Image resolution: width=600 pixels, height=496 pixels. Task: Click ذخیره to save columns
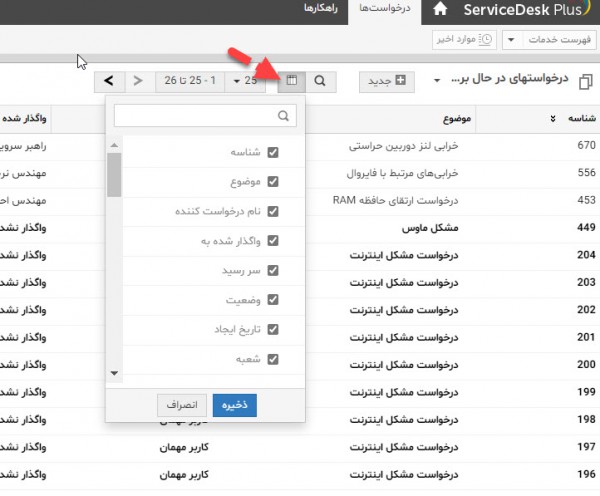pyautogui.click(x=235, y=405)
